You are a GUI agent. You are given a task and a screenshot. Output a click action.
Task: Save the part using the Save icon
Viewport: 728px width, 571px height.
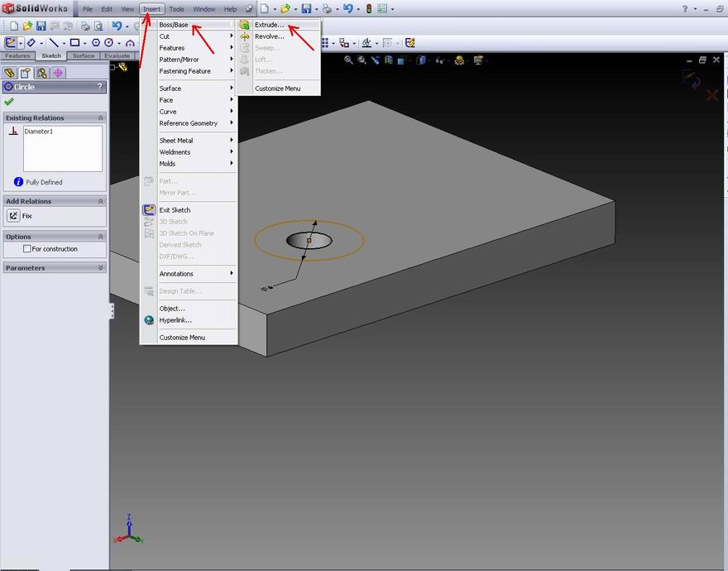coord(41,26)
